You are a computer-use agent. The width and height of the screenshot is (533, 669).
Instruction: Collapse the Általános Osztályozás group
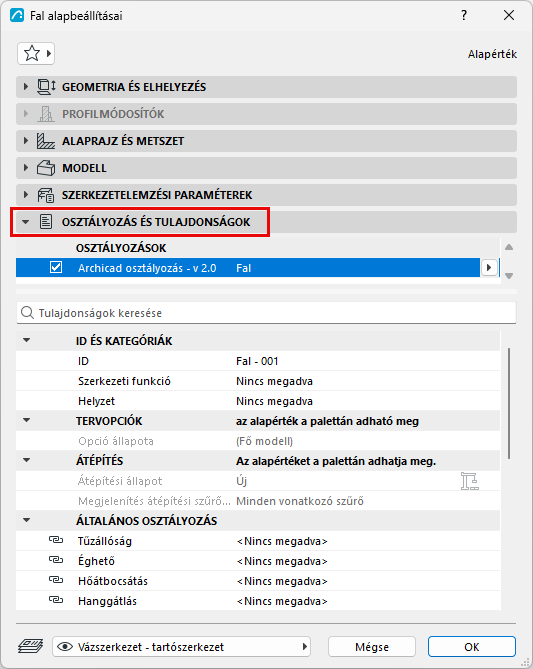coord(26,521)
